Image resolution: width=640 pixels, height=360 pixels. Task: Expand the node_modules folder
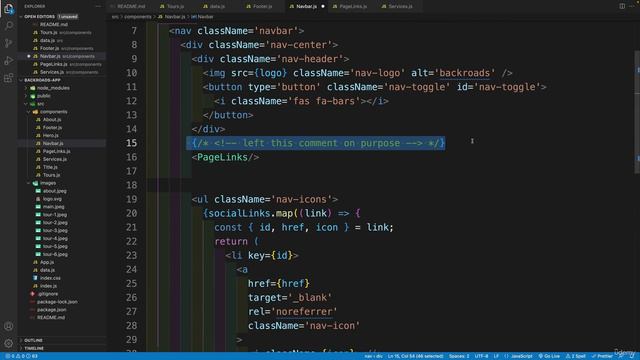[26, 88]
